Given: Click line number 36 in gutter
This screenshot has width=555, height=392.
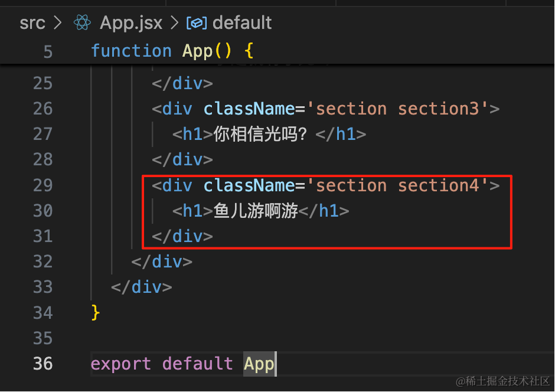Looking at the screenshot, I should (x=43, y=364).
